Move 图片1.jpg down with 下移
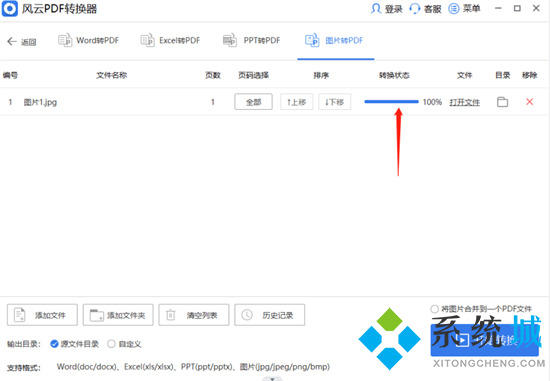 click(335, 102)
